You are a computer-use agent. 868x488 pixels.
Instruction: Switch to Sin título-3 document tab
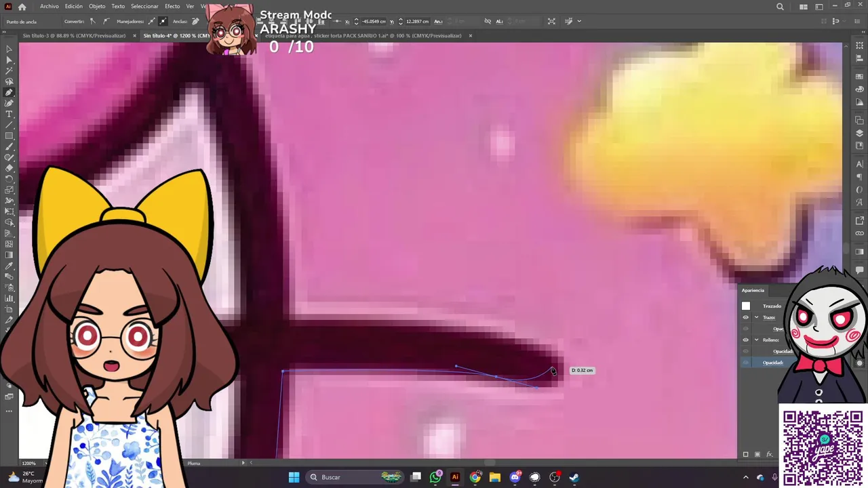click(x=74, y=35)
